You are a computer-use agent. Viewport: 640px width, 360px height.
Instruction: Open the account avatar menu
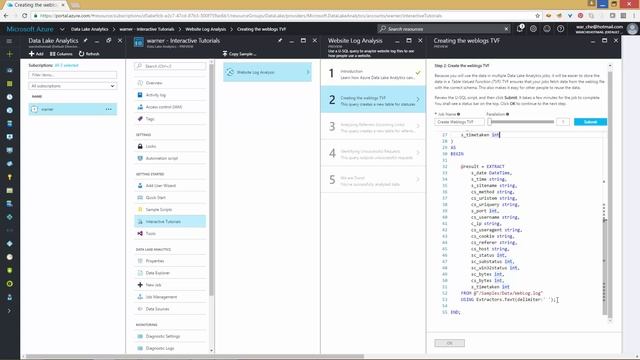(632, 29)
